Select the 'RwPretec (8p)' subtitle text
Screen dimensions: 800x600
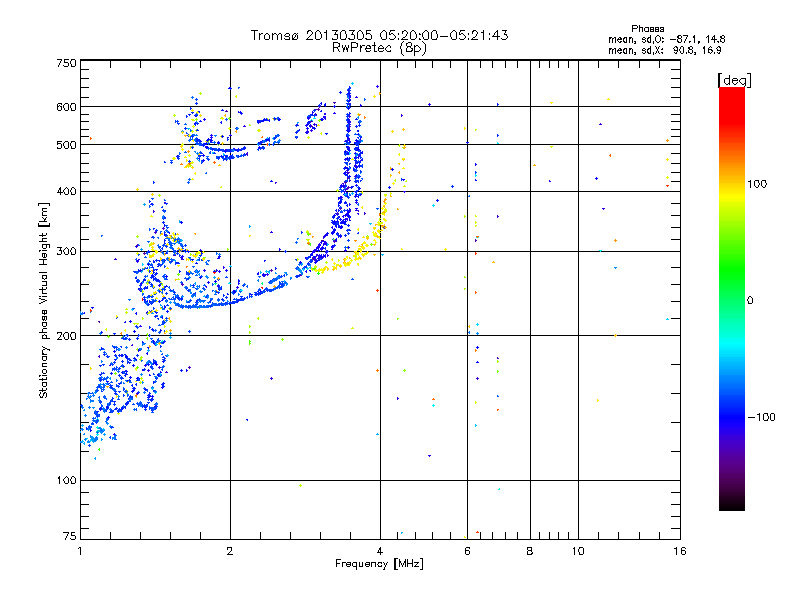tap(379, 48)
